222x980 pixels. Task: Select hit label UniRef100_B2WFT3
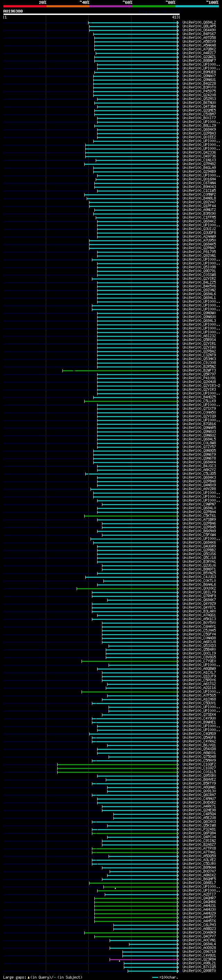coord(199,370)
